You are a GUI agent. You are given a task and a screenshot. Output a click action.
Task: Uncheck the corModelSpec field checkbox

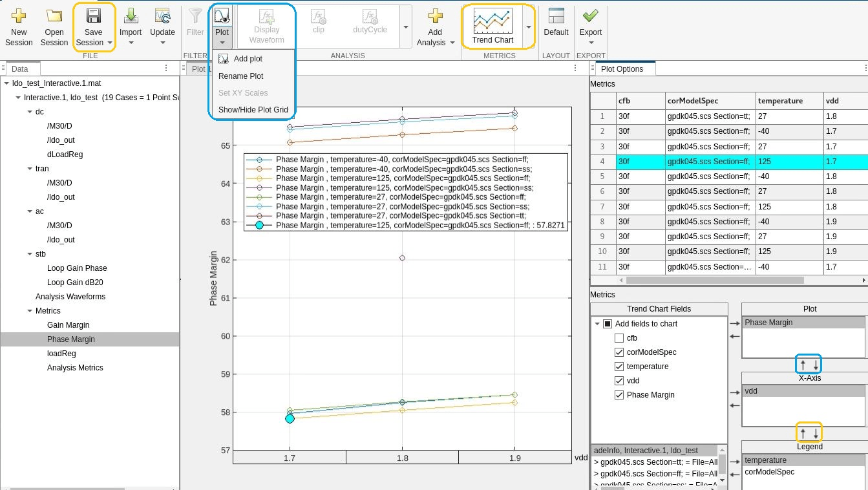click(x=619, y=352)
